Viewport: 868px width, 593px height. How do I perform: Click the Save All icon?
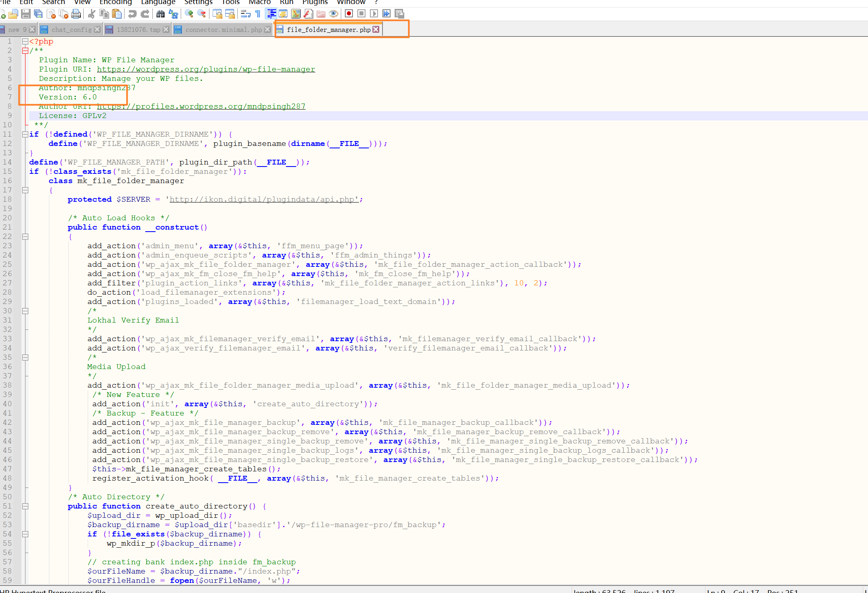tap(38, 14)
